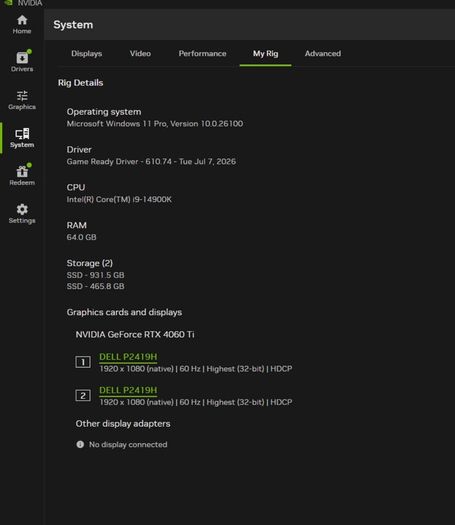The height and width of the screenshot is (525, 455).
Task: Click the Other display adapters heading
Action: 123,424
